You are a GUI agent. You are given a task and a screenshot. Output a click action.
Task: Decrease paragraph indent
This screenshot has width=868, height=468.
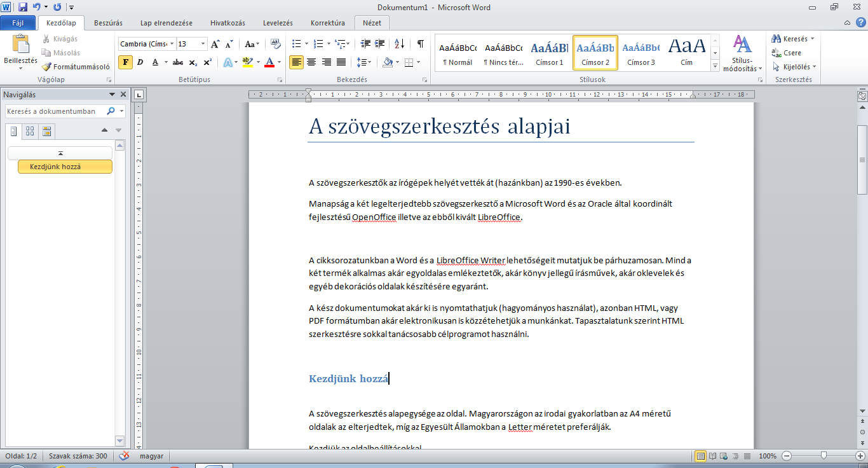tap(365, 44)
